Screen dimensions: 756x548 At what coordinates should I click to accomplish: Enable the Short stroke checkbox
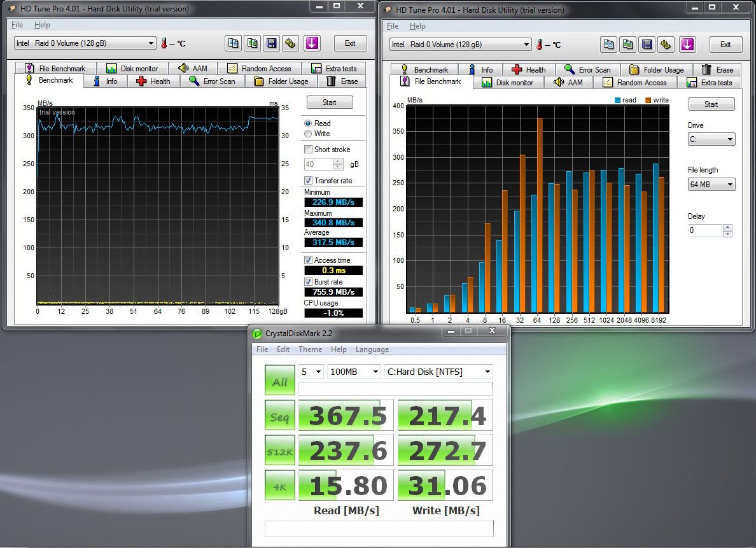(x=309, y=150)
